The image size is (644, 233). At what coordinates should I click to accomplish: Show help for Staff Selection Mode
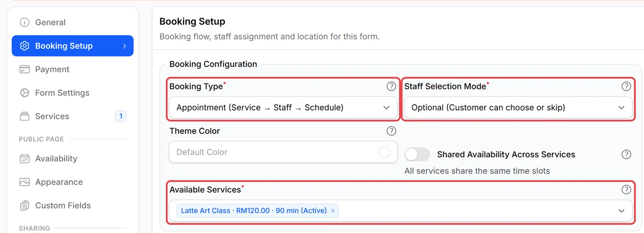(x=626, y=86)
